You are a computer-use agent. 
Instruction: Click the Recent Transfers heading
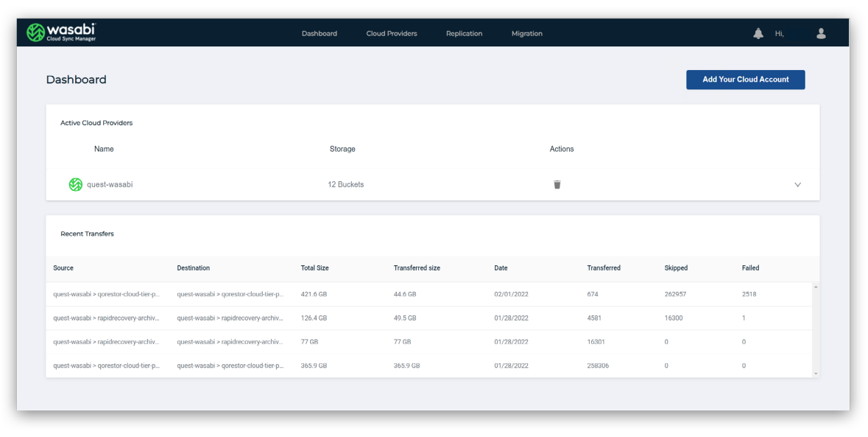(88, 234)
